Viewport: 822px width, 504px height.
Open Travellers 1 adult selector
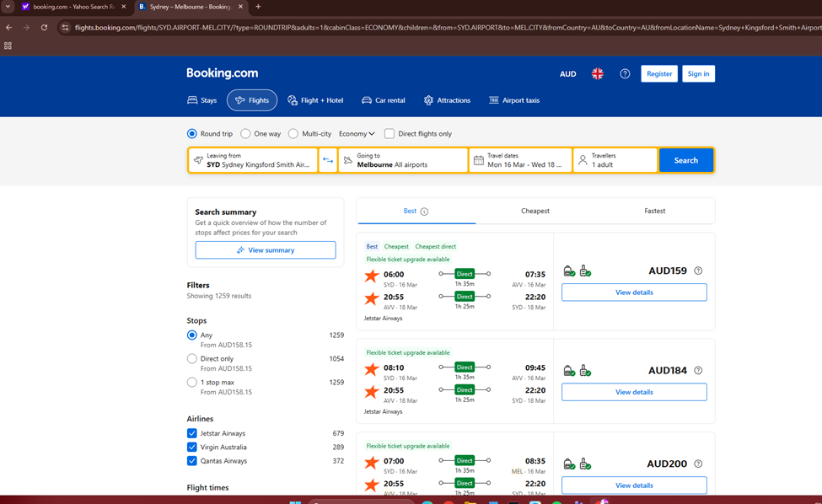tap(615, 160)
